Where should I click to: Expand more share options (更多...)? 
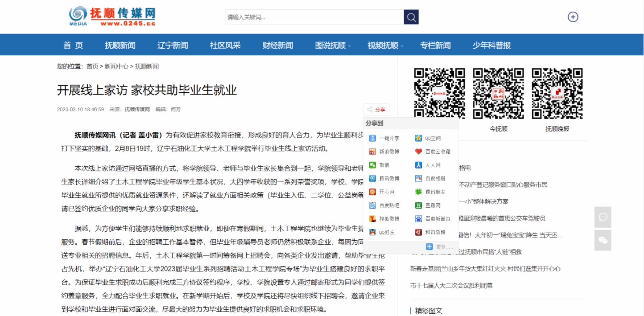[440, 247]
